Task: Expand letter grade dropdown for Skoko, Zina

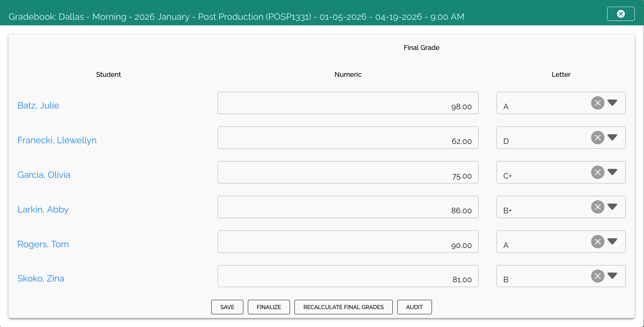Action: [x=612, y=276]
